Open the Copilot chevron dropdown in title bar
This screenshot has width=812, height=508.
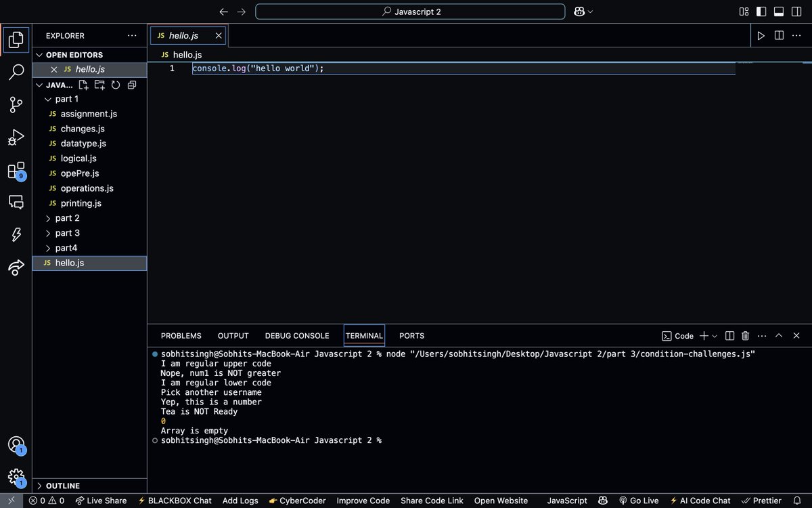(590, 12)
